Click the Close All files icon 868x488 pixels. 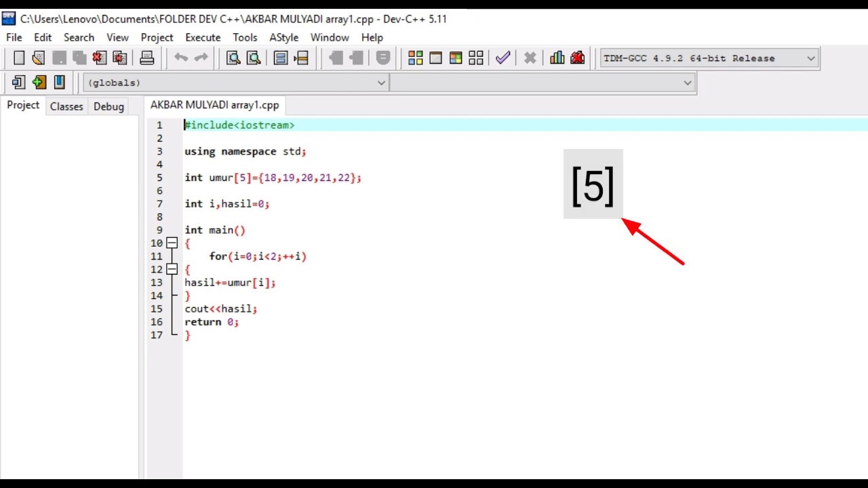click(120, 58)
